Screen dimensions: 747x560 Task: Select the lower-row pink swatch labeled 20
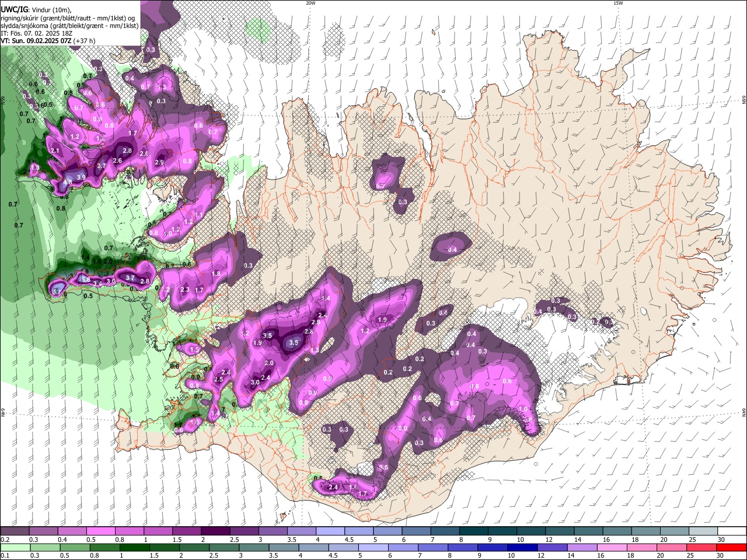(x=672, y=547)
